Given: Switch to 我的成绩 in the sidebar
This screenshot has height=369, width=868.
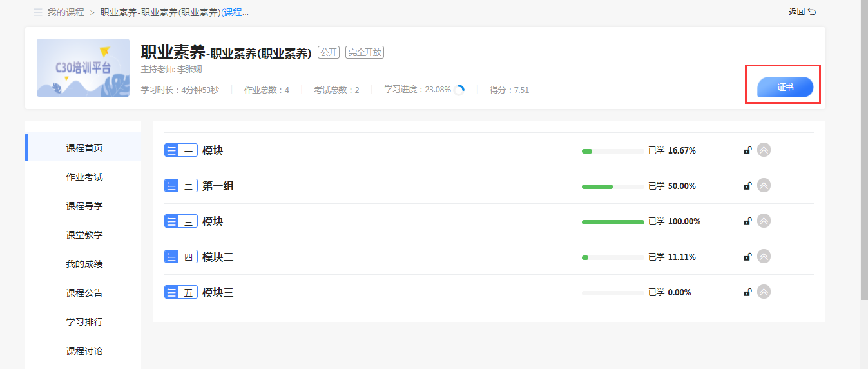Looking at the screenshot, I should point(84,264).
